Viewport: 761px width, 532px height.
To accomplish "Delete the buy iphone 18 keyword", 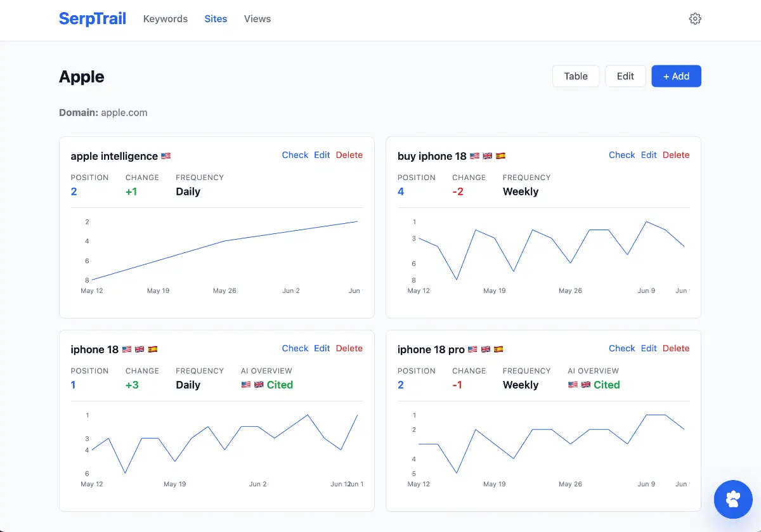I will (676, 155).
